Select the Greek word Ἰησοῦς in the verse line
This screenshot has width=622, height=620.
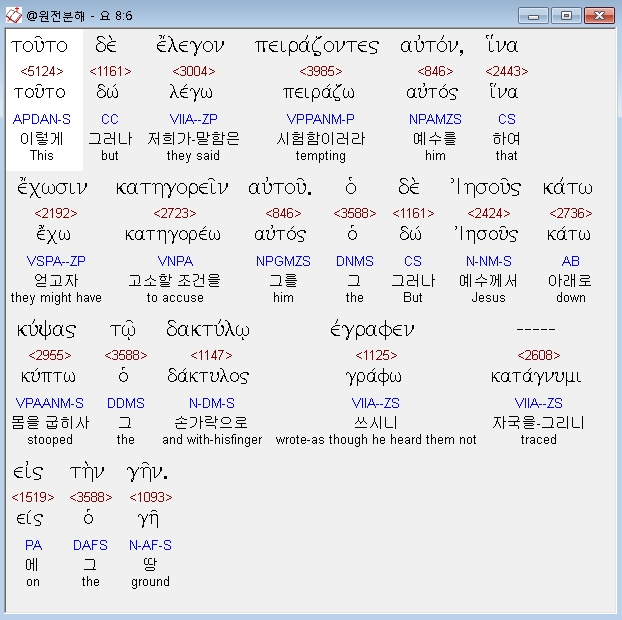point(486,187)
